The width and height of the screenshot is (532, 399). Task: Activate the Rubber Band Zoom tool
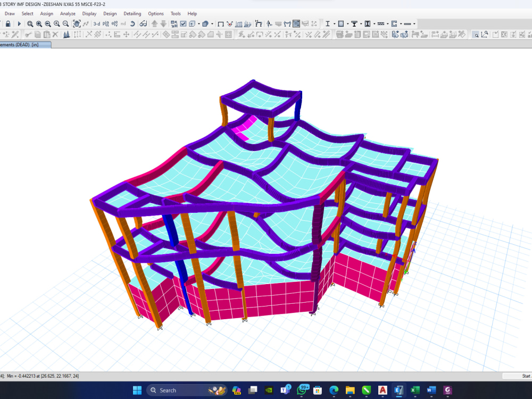(29, 23)
